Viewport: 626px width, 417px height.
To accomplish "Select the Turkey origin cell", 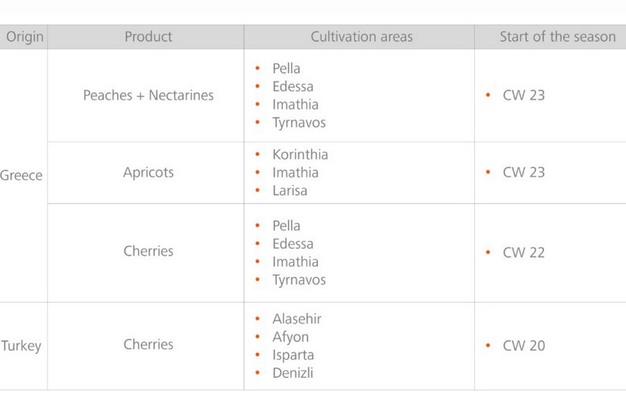I will 21,346.
